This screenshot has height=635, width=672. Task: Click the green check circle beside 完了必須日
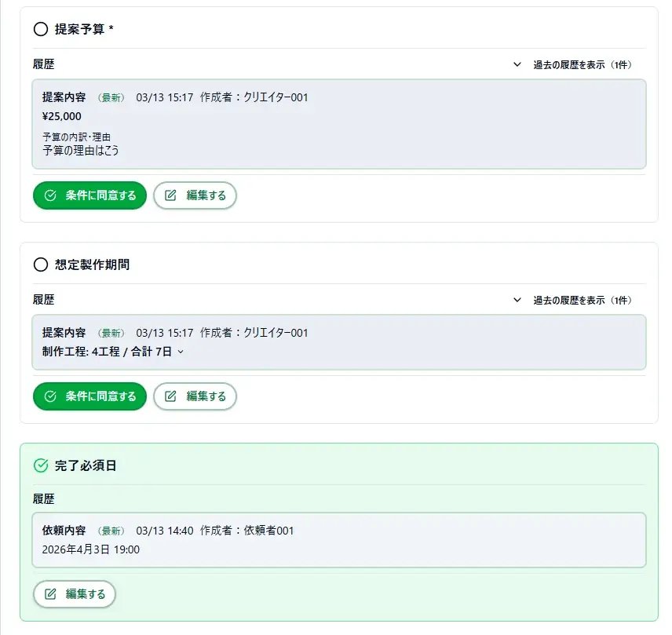[x=41, y=465]
